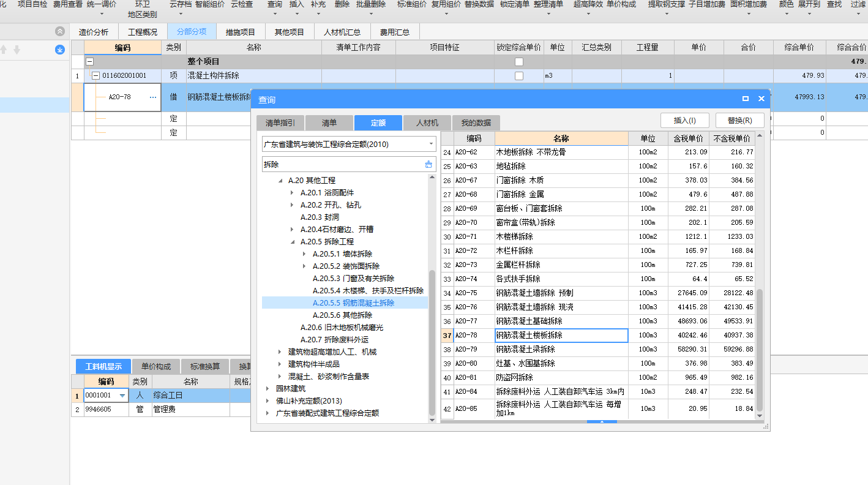Select the 木楼梯拆除 row A20-71
The height and width of the screenshot is (485, 868).
598,237
